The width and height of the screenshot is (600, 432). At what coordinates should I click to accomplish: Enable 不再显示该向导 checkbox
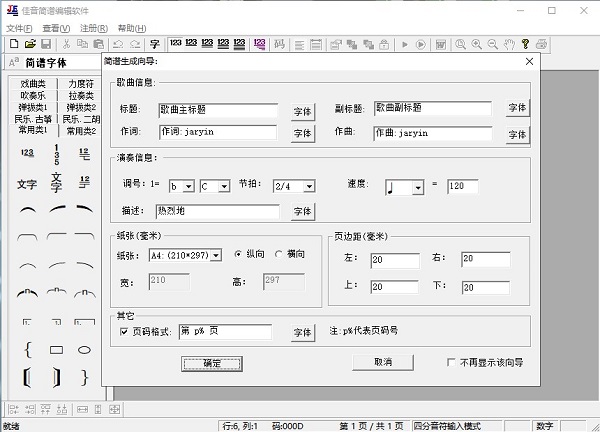point(452,362)
